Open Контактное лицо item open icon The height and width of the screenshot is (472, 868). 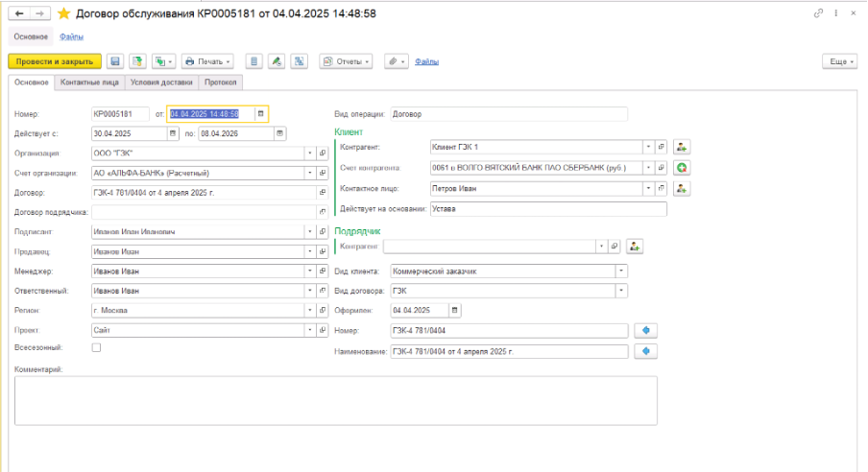tap(661, 189)
